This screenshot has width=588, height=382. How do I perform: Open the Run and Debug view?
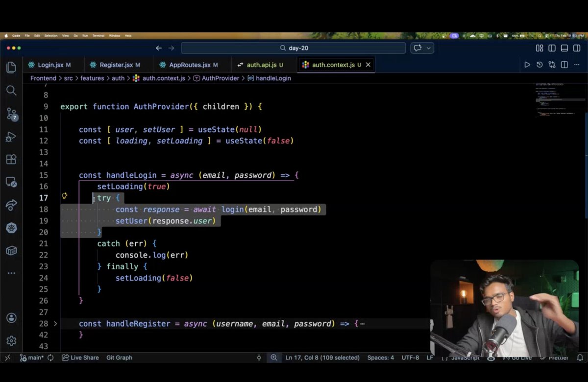pos(11,137)
